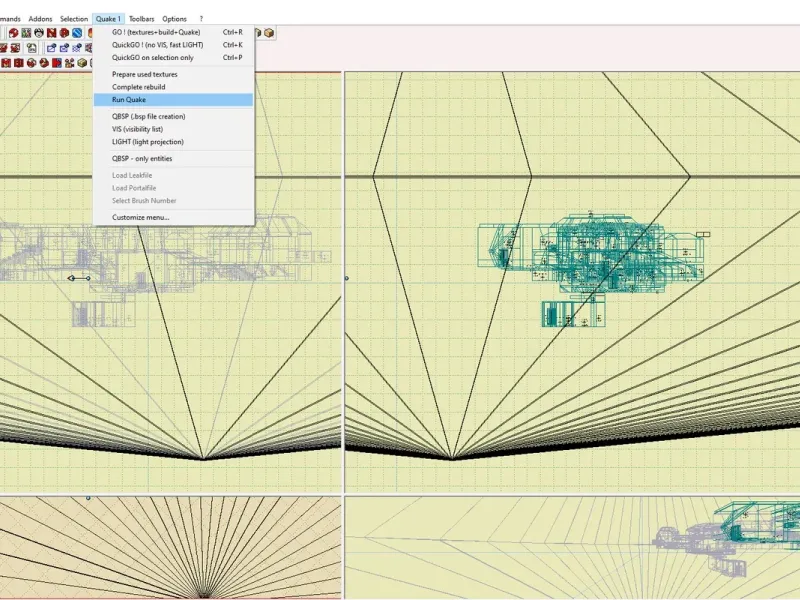800x600 pixels.
Task: Choose QBSP (.bsp file creation)
Action: click(173, 116)
